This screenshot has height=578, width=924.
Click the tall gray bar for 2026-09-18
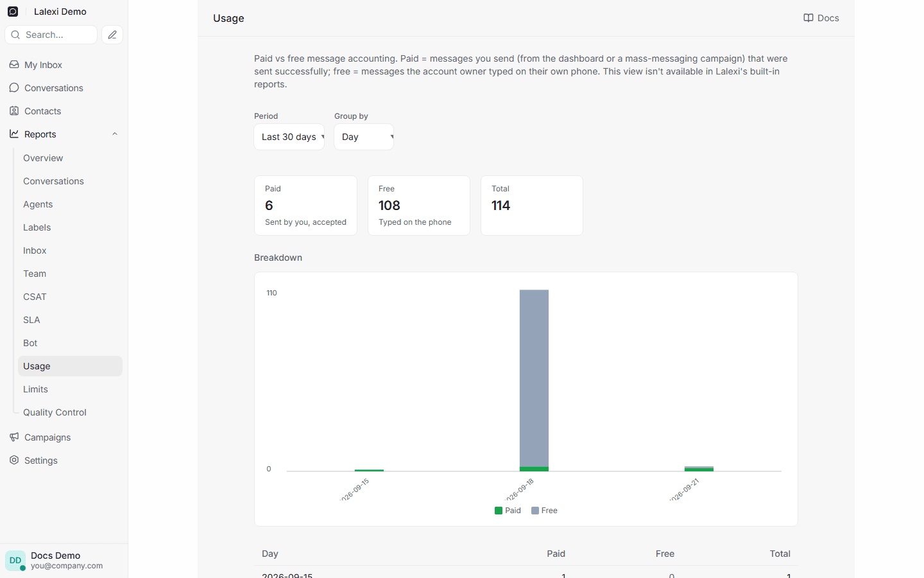(x=534, y=378)
